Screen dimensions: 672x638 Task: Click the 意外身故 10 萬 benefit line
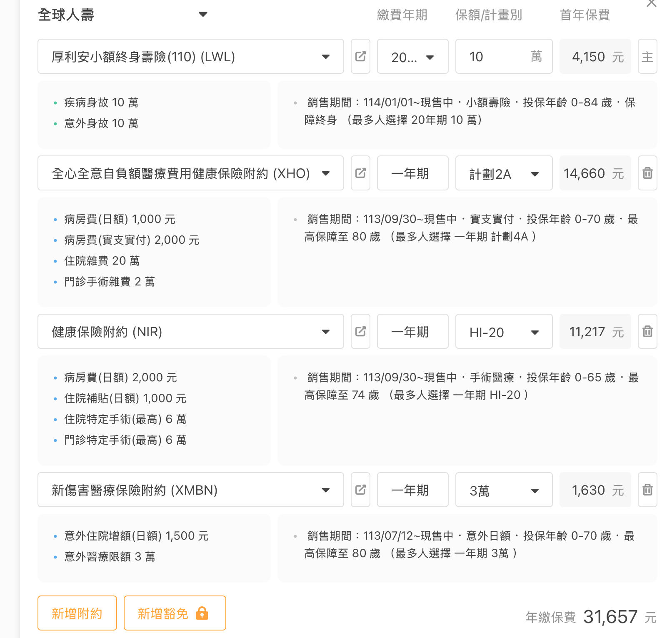(101, 123)
